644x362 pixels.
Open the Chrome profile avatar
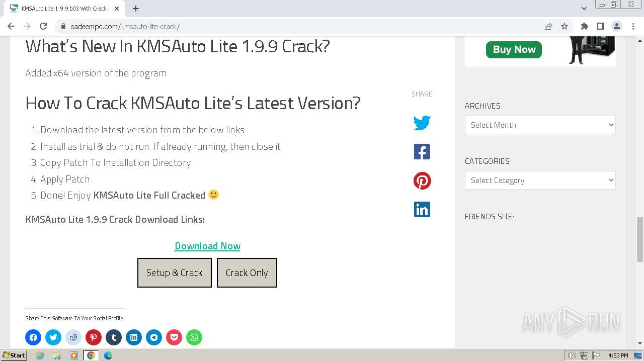coord(616,26)
